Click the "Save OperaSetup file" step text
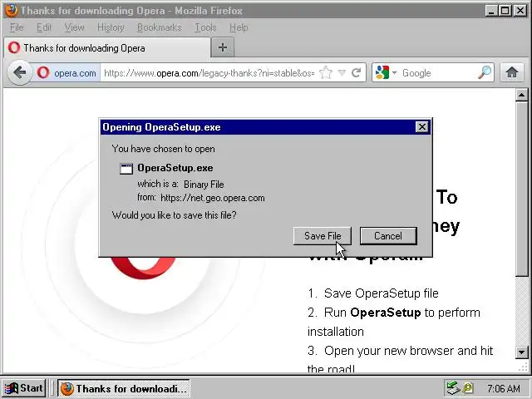 [382, 293]
